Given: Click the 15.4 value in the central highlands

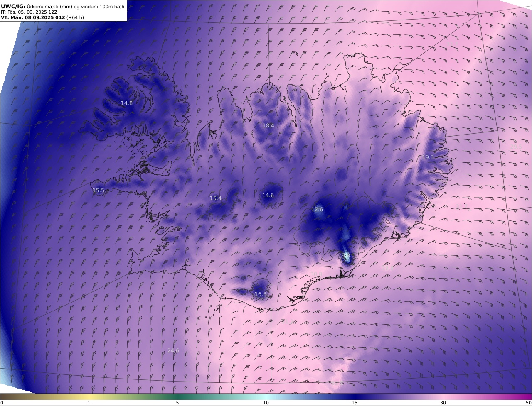Looking at the screenshot, I should (x=216, y=198).
